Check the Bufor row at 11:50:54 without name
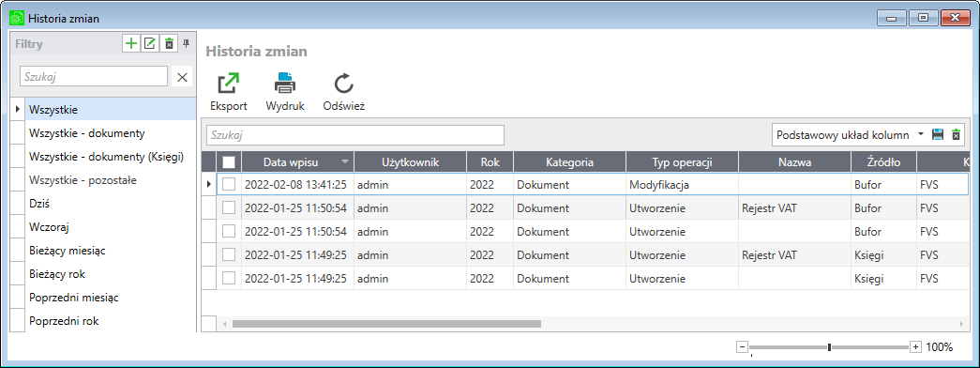 point(229,231)
